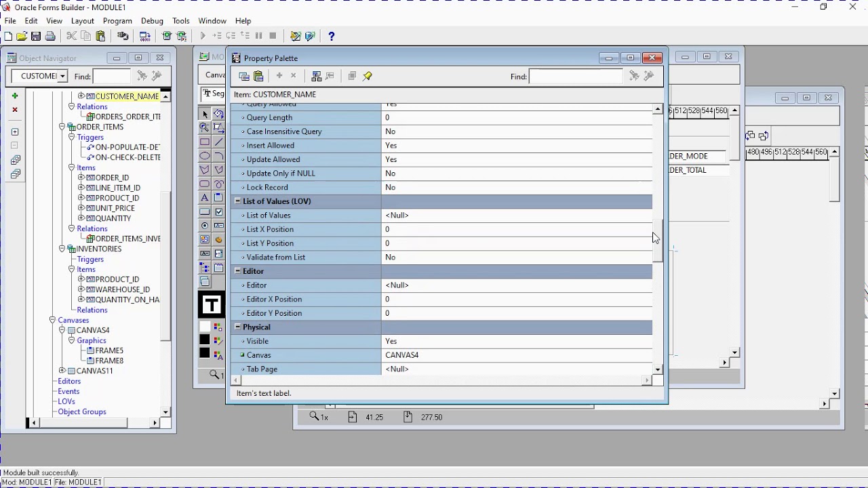Click the white fill color swatch in palette
The height and width of the screenshot is (488, 868).
205,327
